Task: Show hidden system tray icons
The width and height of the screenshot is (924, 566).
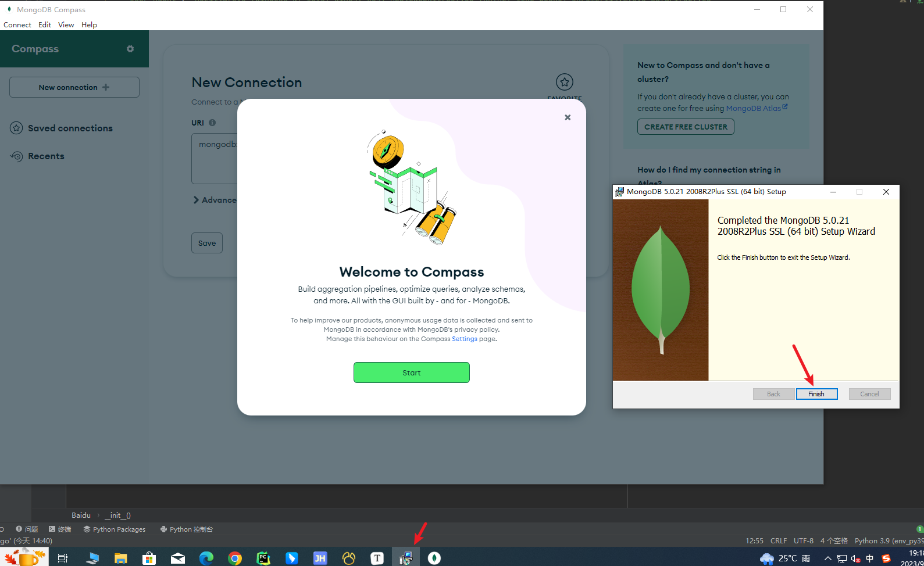Action: point(827,558)
